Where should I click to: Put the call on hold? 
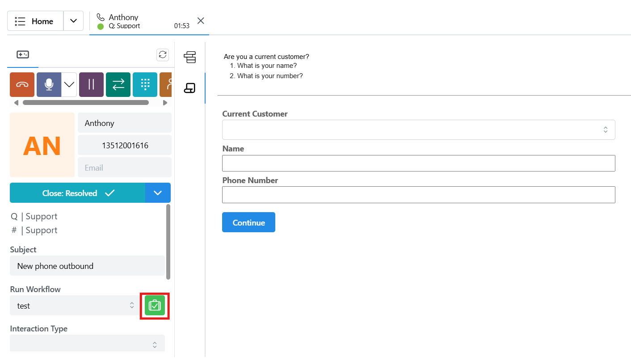92,84
